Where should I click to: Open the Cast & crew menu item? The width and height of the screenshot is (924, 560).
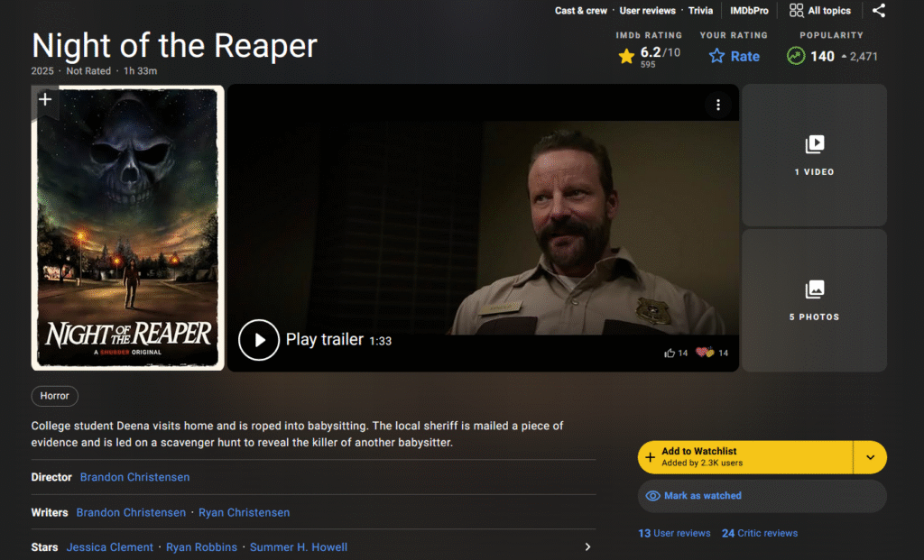(580, 11)
